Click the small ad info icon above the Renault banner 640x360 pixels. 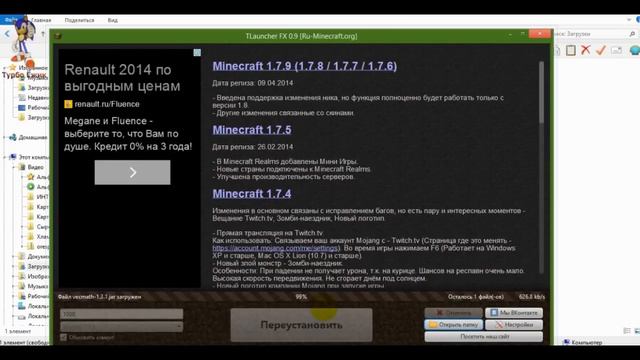tap(197, 53)
